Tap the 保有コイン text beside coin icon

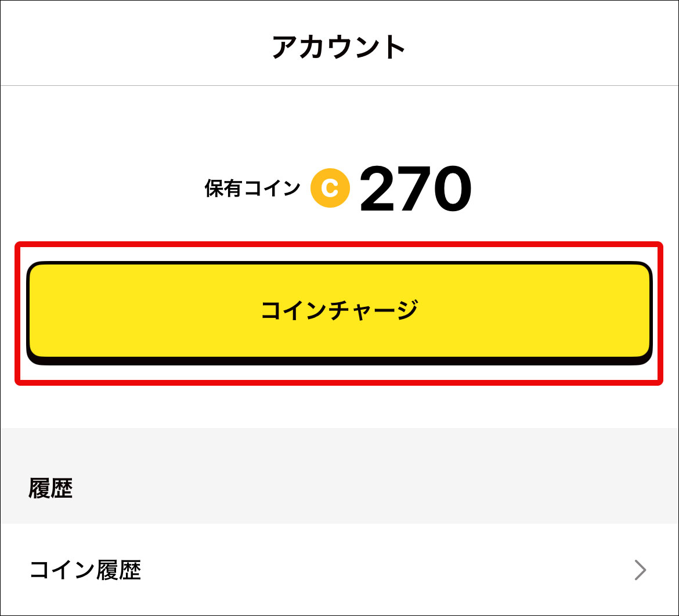[252, 189]
